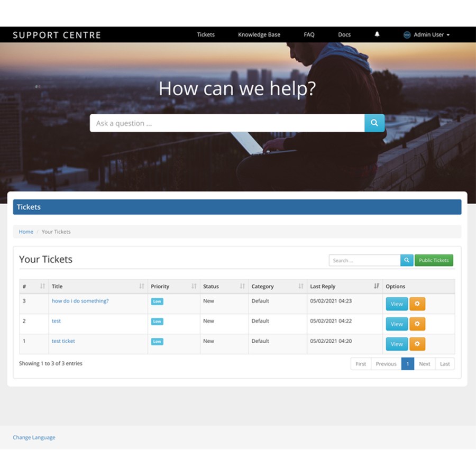This screenshot has width=476, height=476.
Task: Open the Knowledge Base section
Action: [x=259, y=34]
